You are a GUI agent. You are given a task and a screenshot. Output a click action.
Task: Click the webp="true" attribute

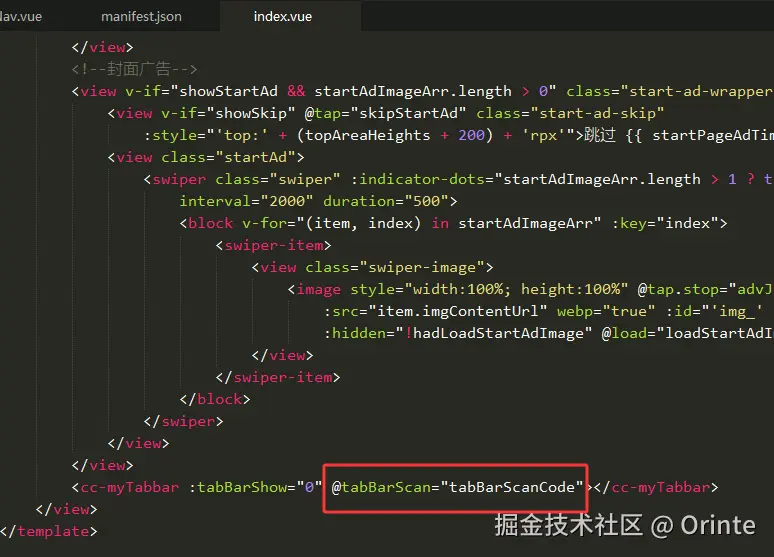pos(606,311)
